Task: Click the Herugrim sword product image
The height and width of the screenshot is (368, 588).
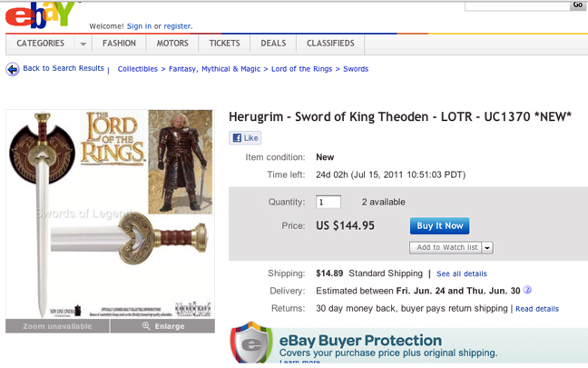Action: pos(109,214)
